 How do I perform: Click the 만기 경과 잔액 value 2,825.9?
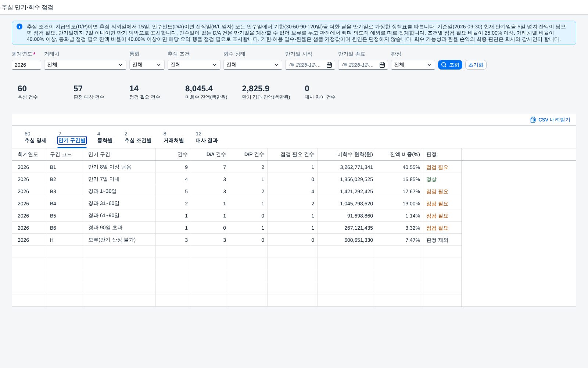tap(255, 89)
